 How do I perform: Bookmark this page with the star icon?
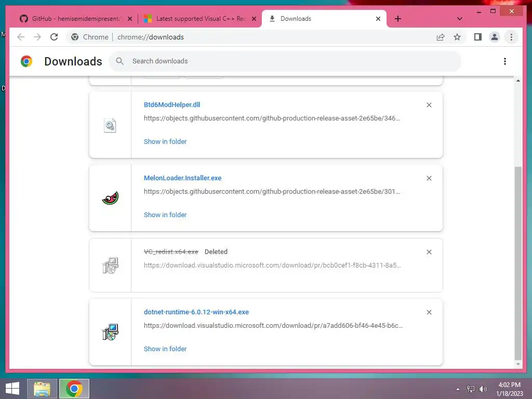click(457, 37)
